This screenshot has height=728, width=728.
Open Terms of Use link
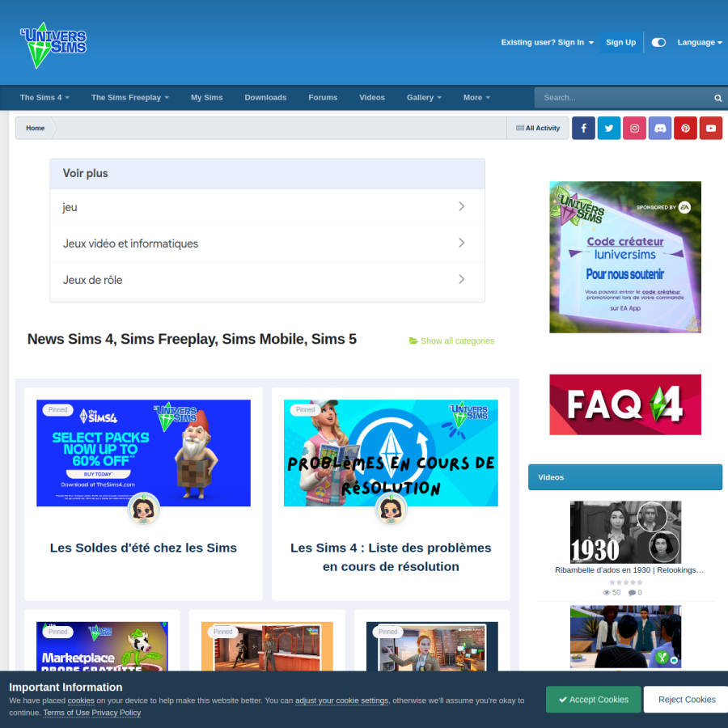[x=66, y=713]
